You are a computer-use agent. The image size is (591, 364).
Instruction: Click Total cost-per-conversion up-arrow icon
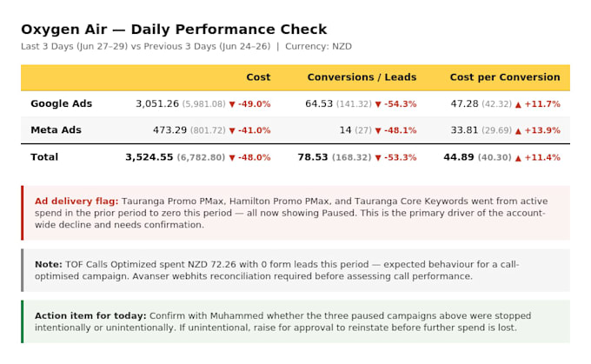click(x=518, y=158)
